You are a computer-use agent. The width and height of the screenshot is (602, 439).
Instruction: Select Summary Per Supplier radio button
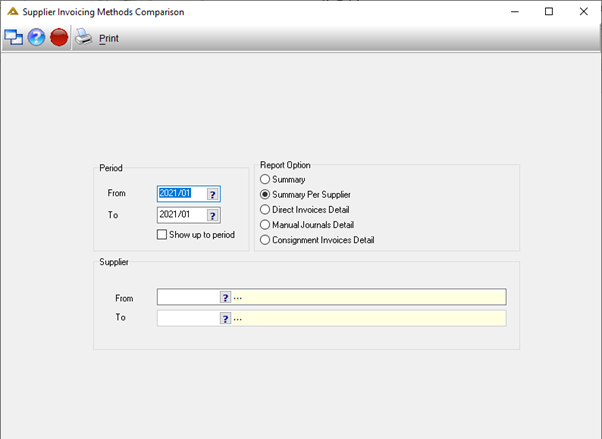265,194
